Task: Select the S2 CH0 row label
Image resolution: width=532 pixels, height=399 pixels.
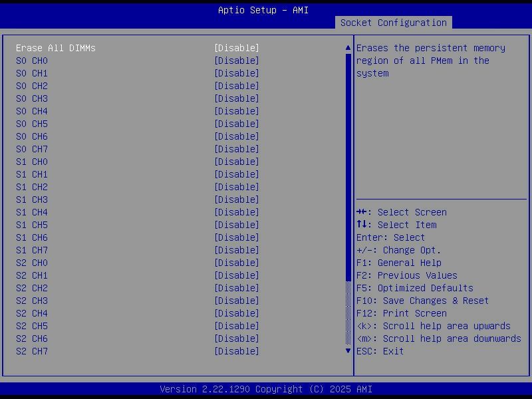Action: click(x=32, y=263)
